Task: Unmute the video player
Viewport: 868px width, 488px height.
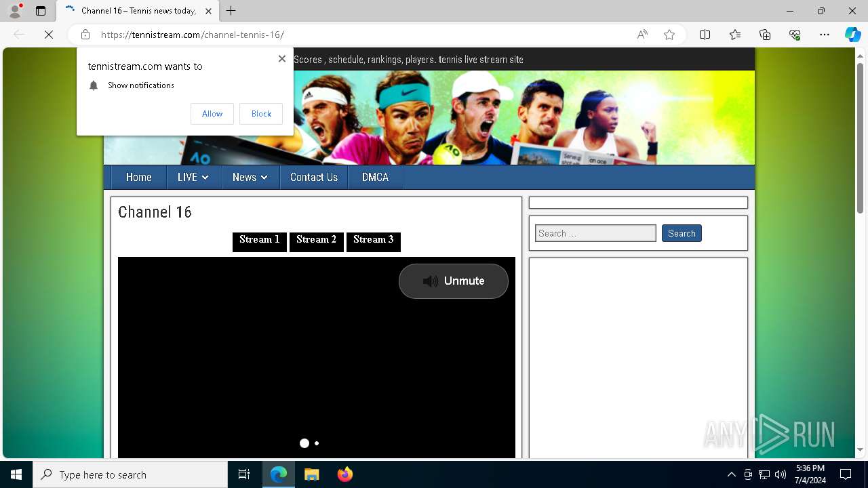Action: click(454, 281)
